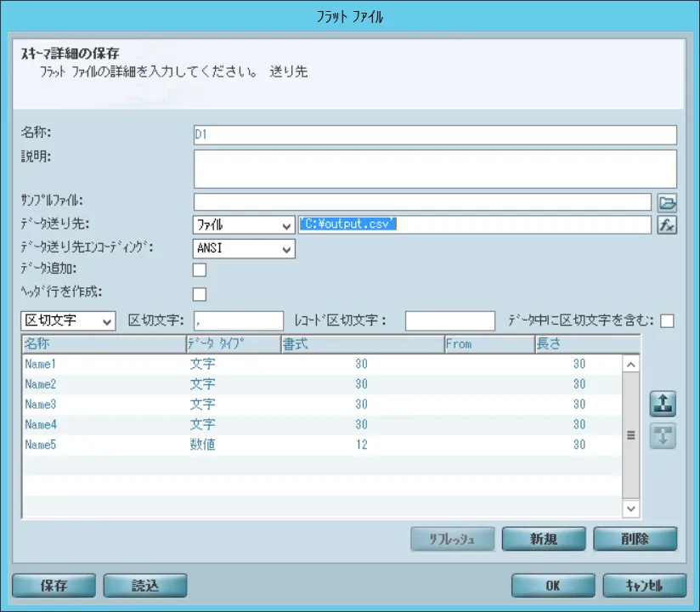This screenshot has height=612, width=700.
Task: Open the 区切文字 format type dropdown
Action: tap(68, 320)
